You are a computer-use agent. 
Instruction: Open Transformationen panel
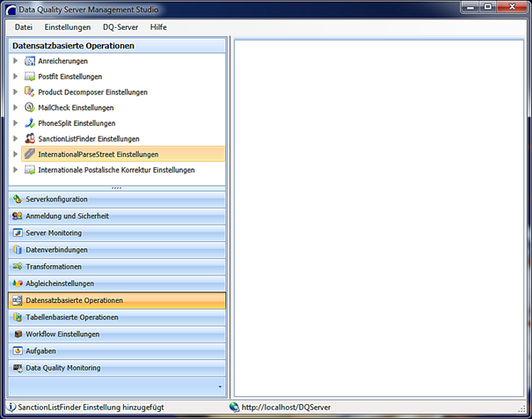coord(117,267)
